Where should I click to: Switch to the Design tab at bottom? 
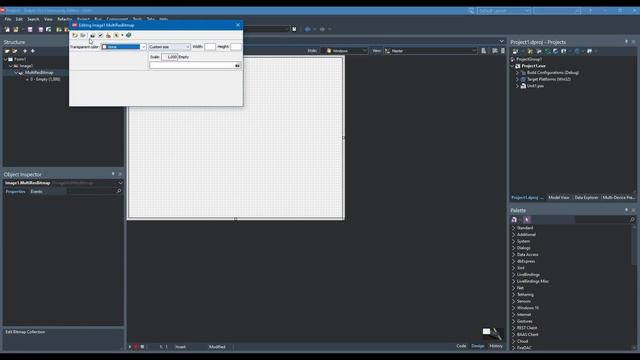478,346
